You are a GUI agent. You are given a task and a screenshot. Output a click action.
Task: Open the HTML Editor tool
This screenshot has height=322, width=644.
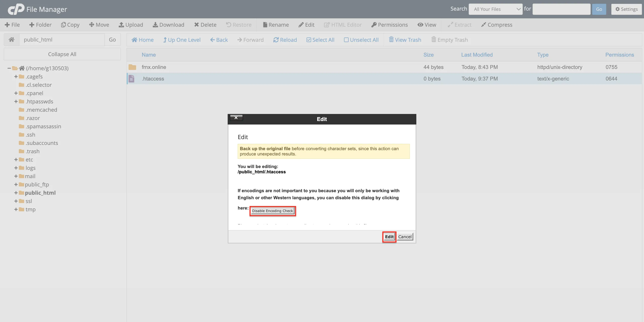(343, 25)
